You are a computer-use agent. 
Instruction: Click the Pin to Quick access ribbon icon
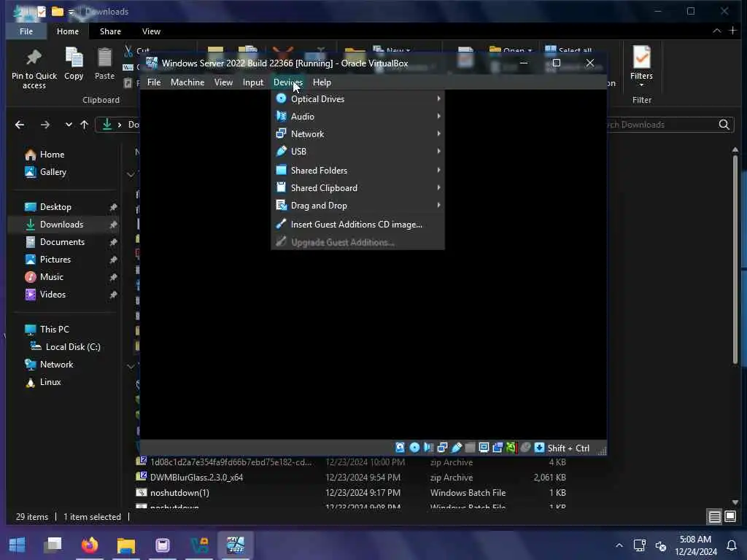coord(34,58)
